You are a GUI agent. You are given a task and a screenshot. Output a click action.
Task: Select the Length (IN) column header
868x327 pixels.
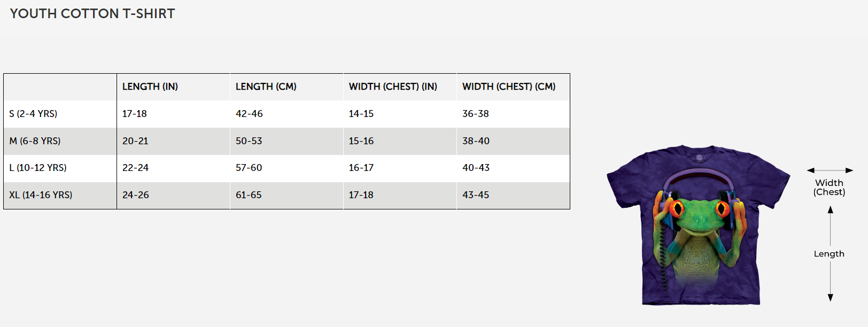pyautogui.click(x=150, y=87)
